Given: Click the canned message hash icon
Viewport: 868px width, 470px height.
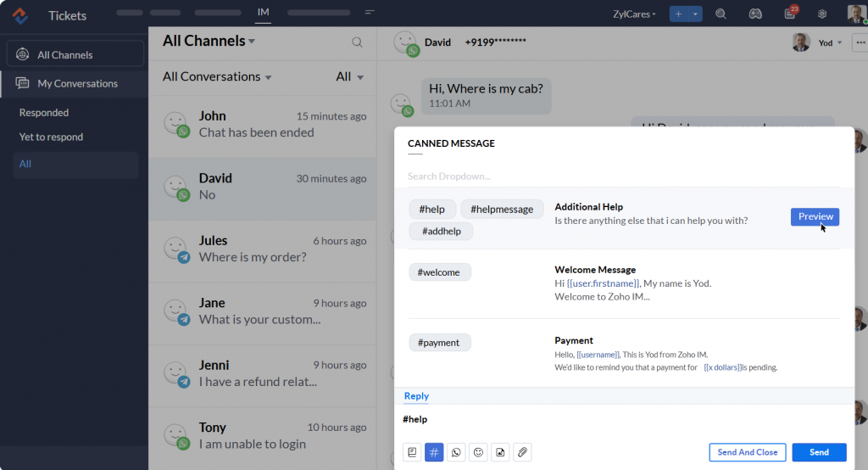Looking at the screenshot, I should pos(434,452).
